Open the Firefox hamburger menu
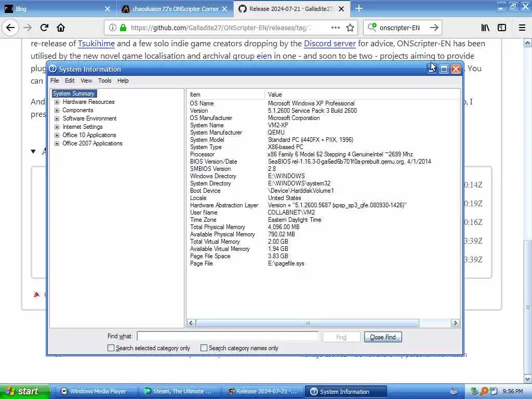Screen dimensions: 532x399 coord(522,28)
